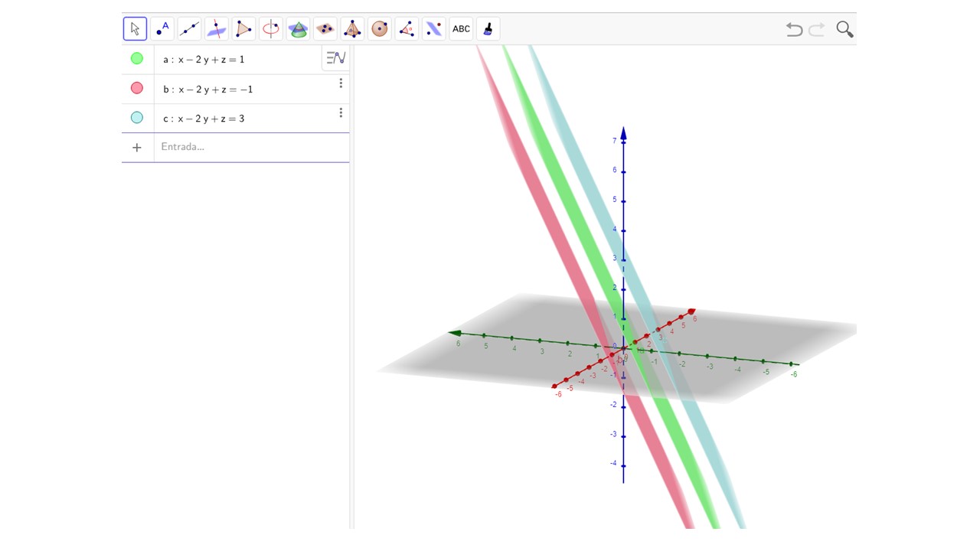Select the Sphere tool

point(380,29)
